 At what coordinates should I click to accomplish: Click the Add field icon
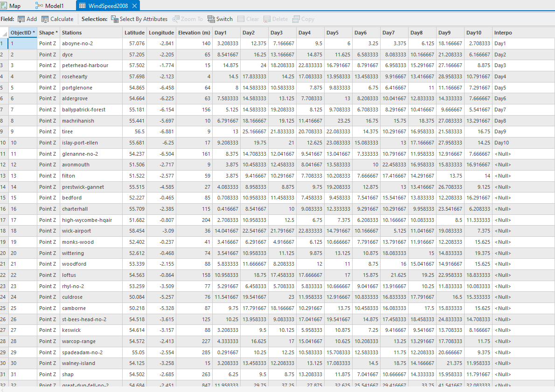click(x=21, y=19)
